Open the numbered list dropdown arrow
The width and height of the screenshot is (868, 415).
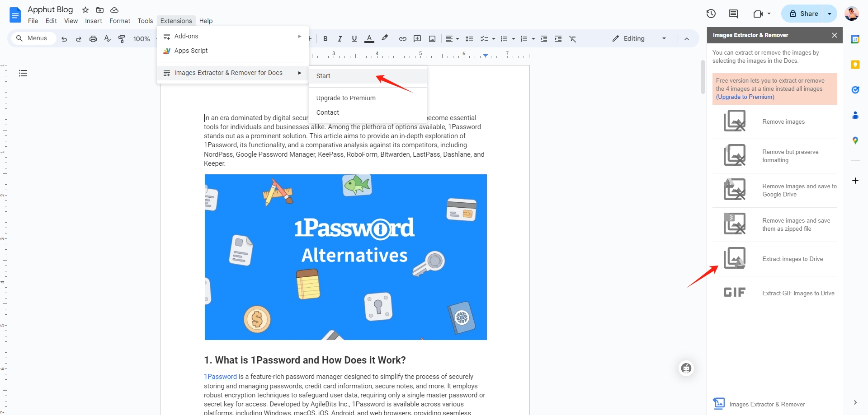click(533, 39)
